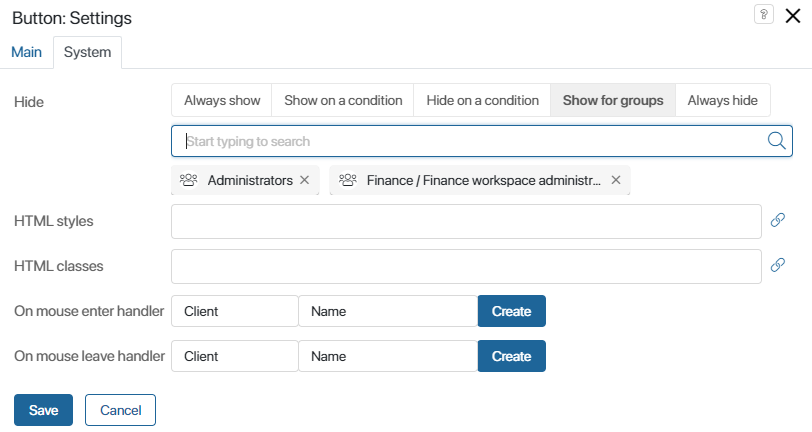Open Client dropdown for mouse enter handler
This screenshot has height=432, width=812.
click(x=235, y=311)
